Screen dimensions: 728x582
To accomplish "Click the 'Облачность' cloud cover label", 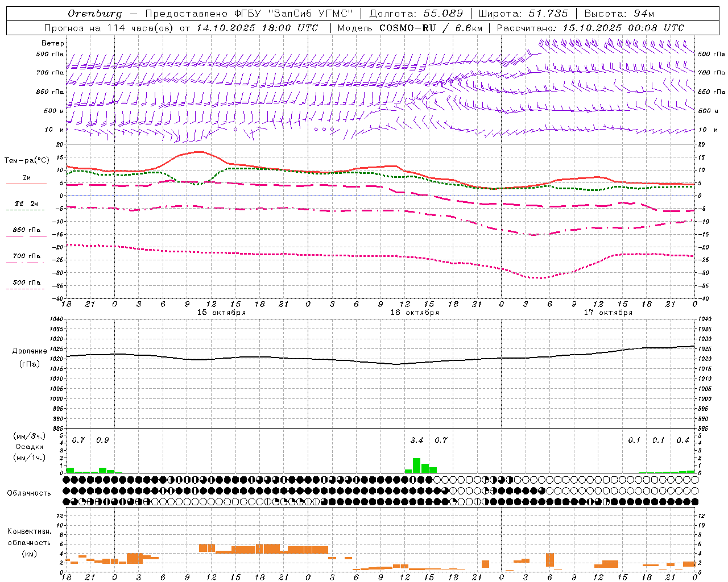I will pyautogui.click(x=29, y=493).
